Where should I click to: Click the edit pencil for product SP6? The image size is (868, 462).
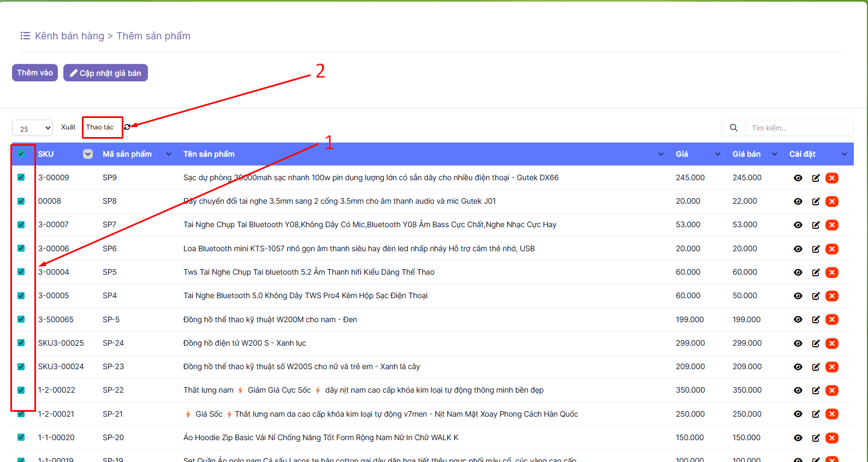[816, 249]
